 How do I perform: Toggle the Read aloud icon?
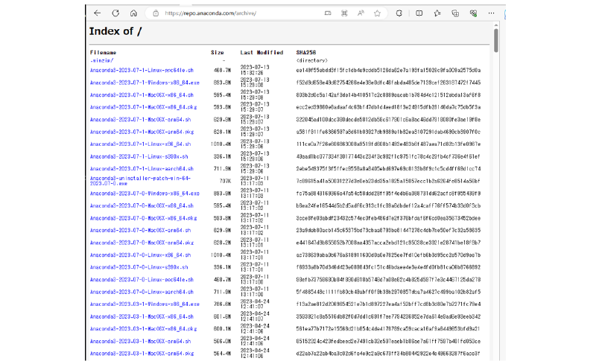(x=361, y=13)
